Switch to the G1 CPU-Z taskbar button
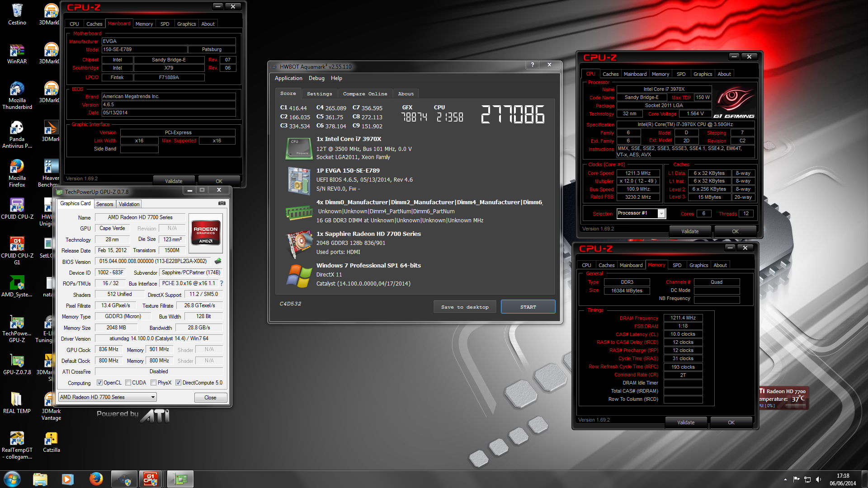868x488 pixels. (x=151, y=479)
